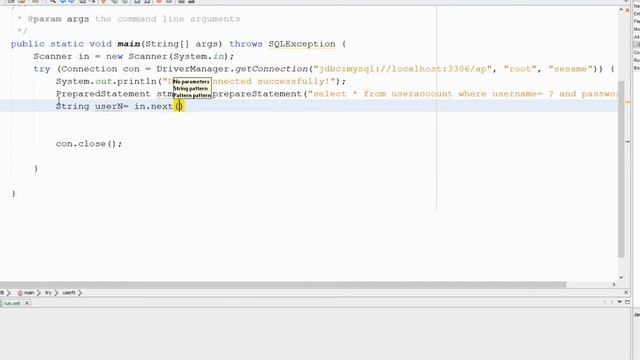Viewport: 640px width, 360px height.
Task: Click the editor vertical scrollbar up arrow
Action: [x=621, y=10]
